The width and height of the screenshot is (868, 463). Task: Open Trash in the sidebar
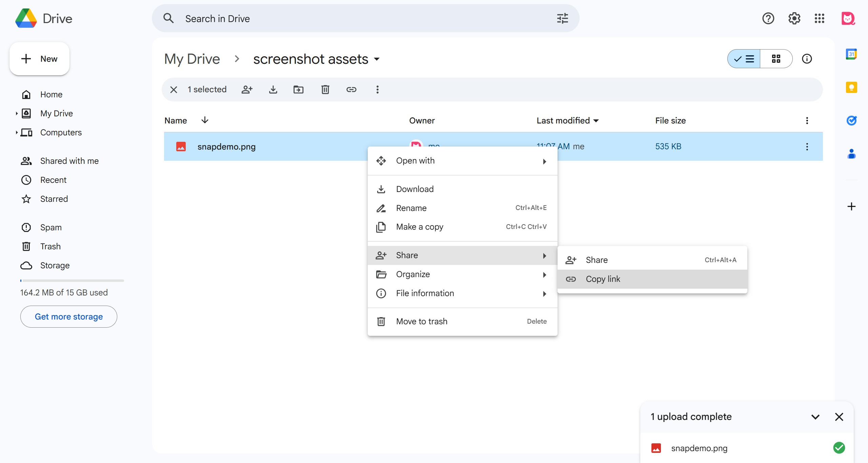tap(50, 246)
